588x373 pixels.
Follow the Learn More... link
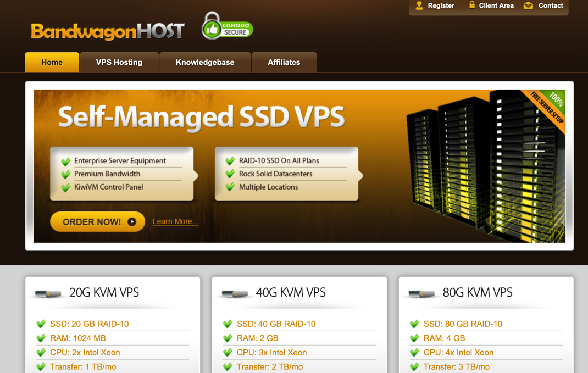(175, 221)
